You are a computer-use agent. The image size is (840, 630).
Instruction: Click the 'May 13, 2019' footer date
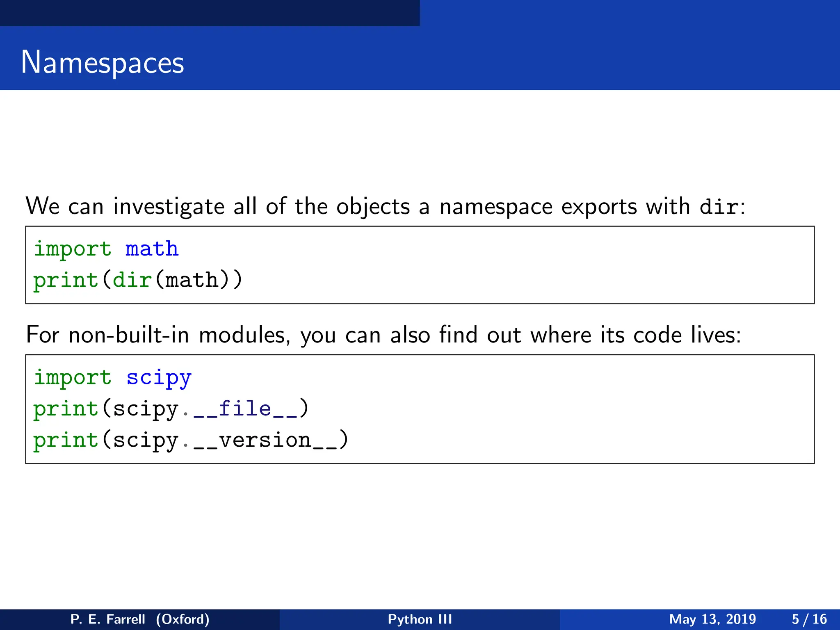(712, 619)
